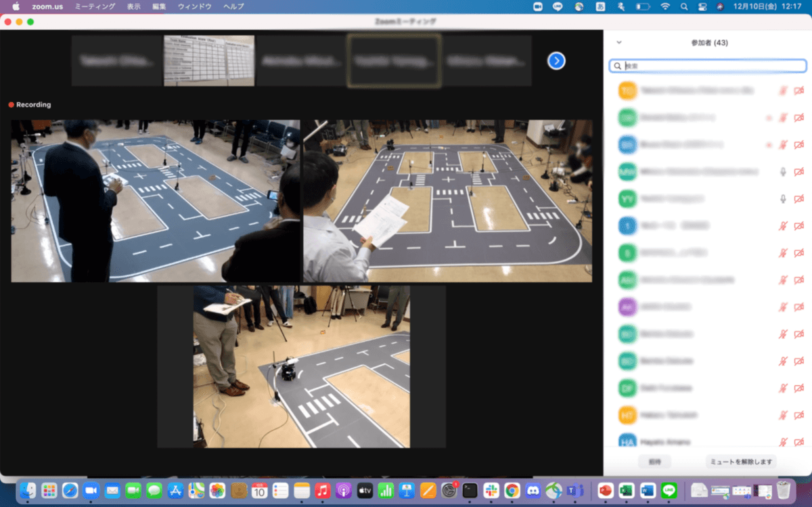Open the ミーティング menu in menu bar
Viewport: 812px width, 507px height.
[x=95, y=6]
